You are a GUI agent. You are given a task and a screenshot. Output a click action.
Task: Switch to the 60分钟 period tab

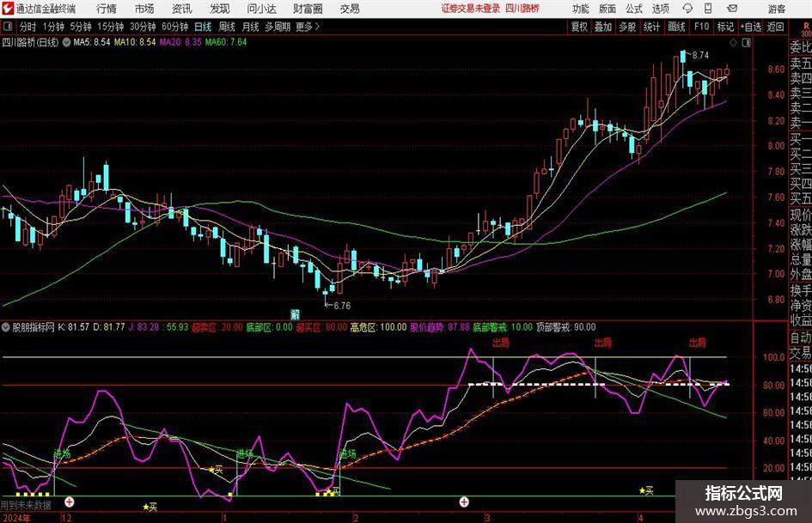tap(175, 27)
